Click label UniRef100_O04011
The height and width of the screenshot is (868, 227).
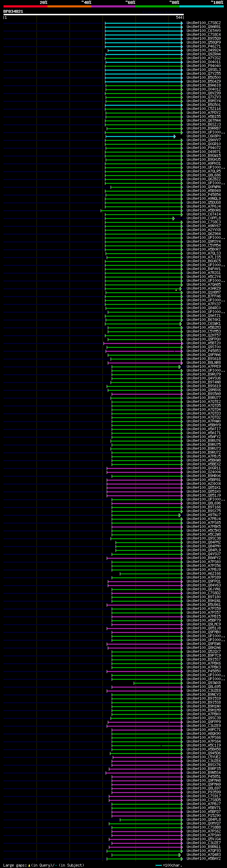pos(204,62)
